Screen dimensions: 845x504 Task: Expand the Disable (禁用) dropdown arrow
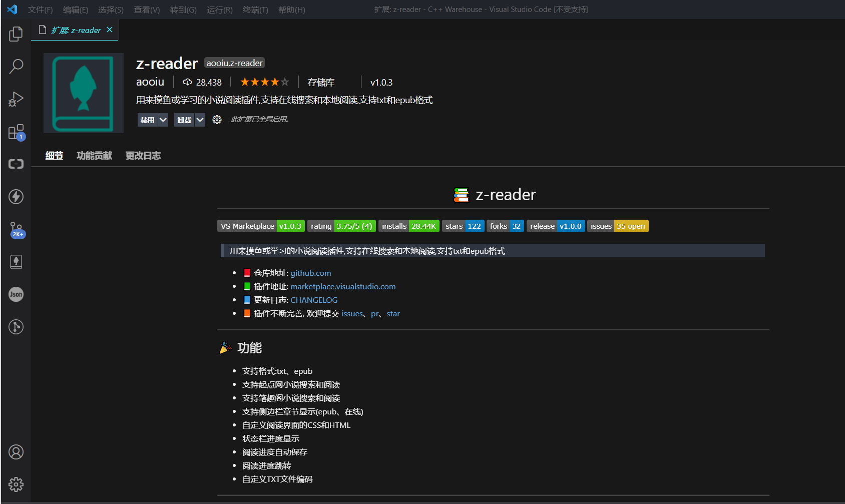pyautogui.click(x=163, y=120)
